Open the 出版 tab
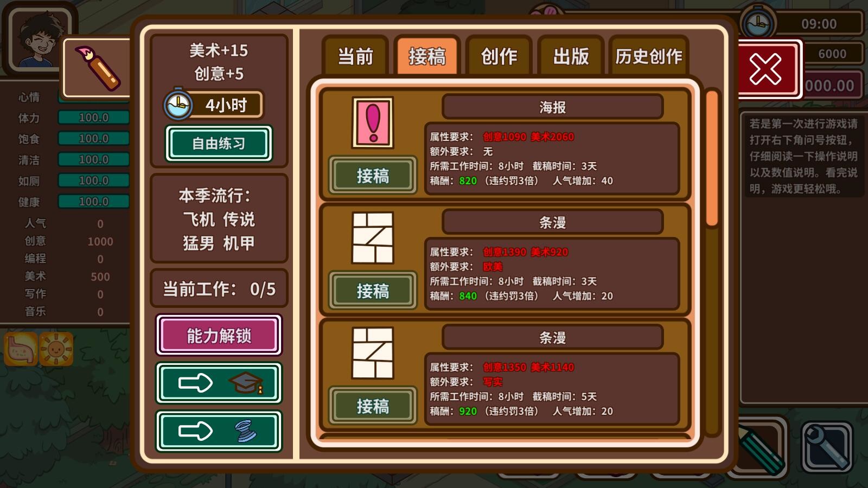868x488 pixels. point(571,56)
